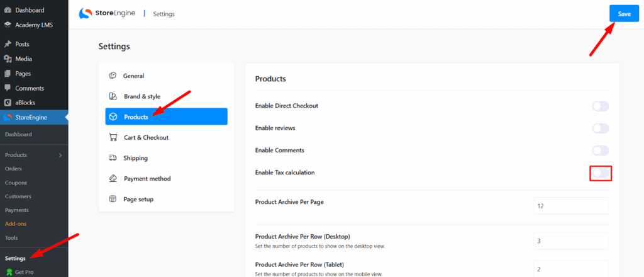Turn on Enable Tax calculation toggle

coord(600,172)
